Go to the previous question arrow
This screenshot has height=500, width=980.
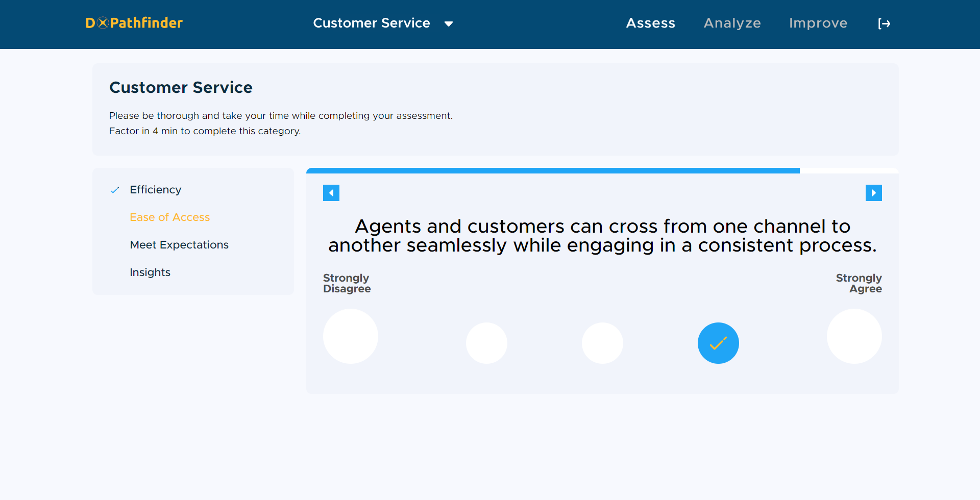[x=331, y=193]
